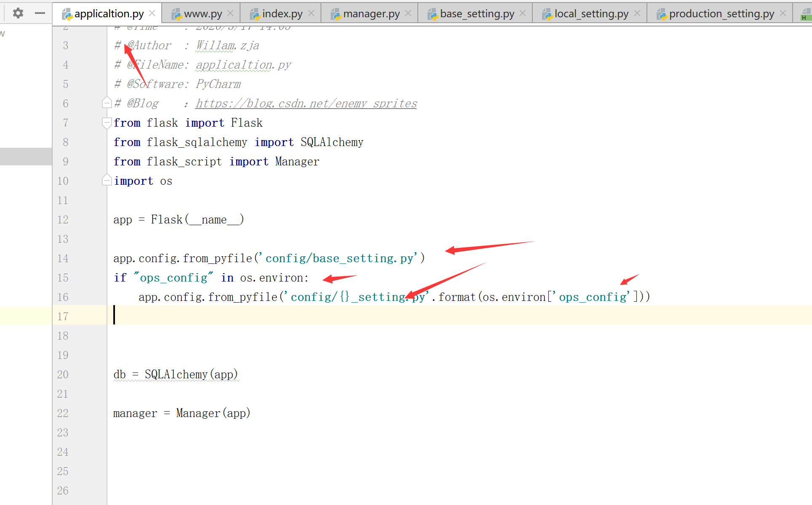The height and width of the screenshot is (505, 812).
Task: Close the local_setting.py tab
Action: coord(637,13)
